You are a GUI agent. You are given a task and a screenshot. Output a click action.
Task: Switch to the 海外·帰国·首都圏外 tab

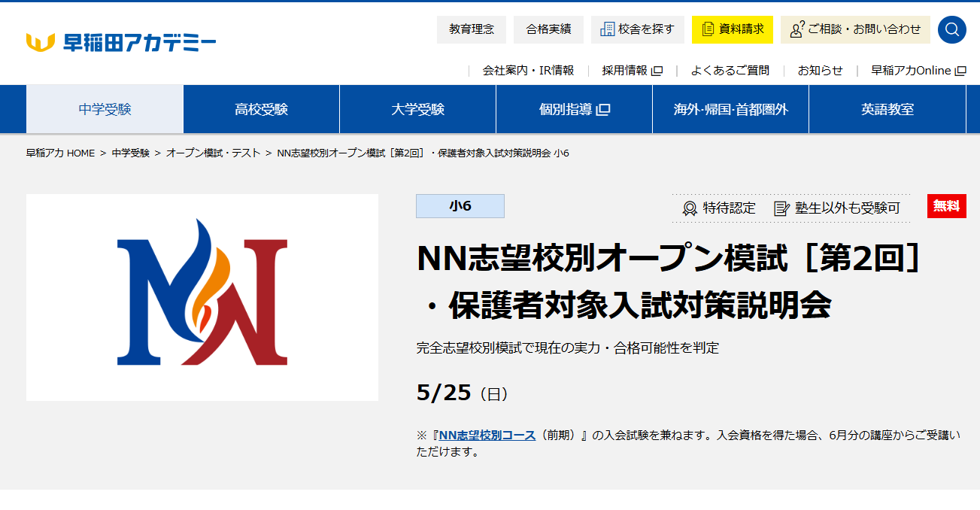(x=730, y=109)
